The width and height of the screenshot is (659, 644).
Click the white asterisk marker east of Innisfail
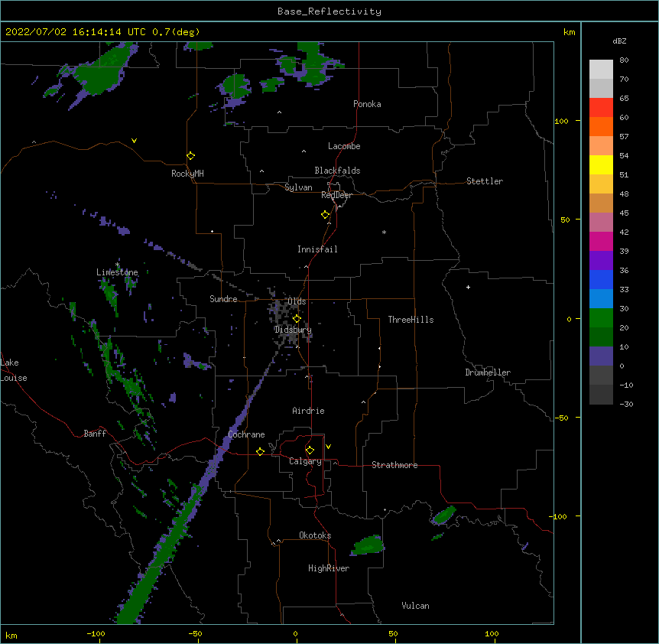(384, 232)
